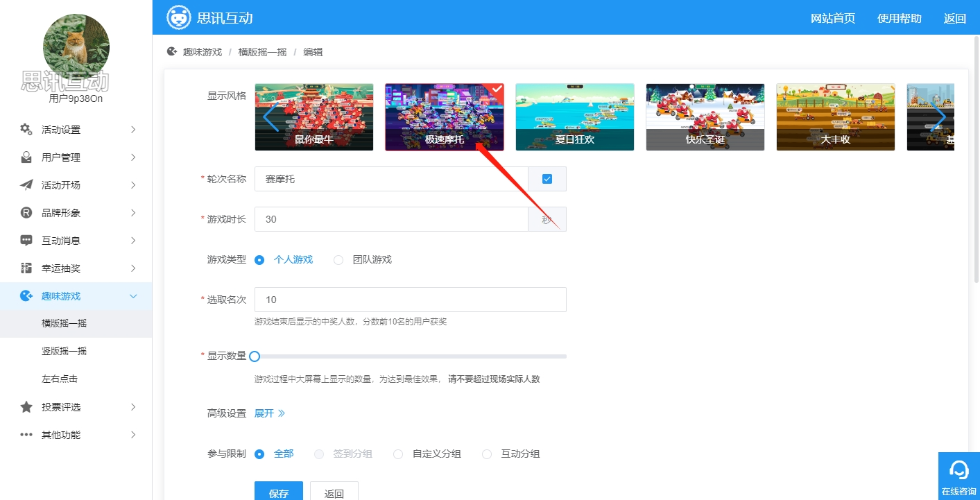The width and height of the screenshot is (980, 500).
Task: Expand the 用户管理 menu chevron
Action: 133,157
